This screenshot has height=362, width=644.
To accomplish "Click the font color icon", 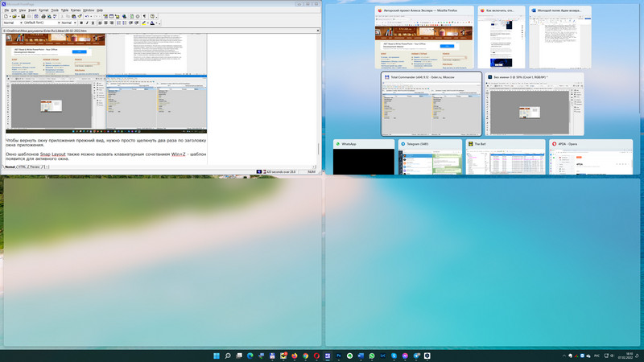I will 152,23.
